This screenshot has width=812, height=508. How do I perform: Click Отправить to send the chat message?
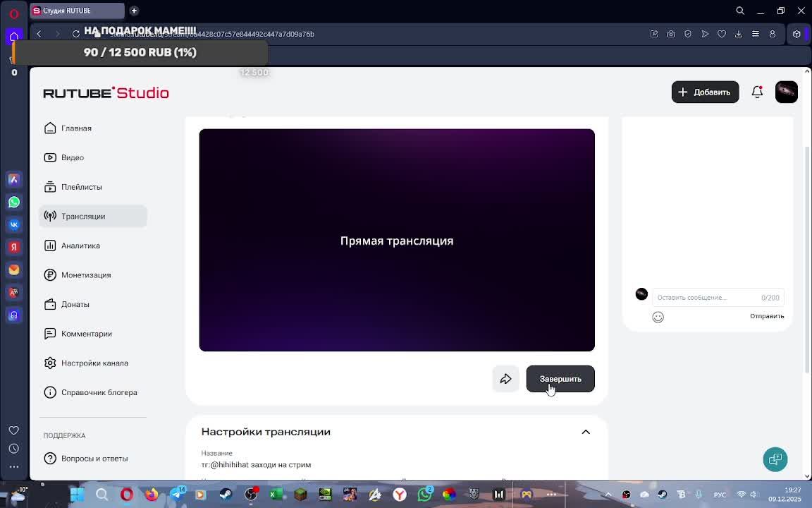click(767, 316)
